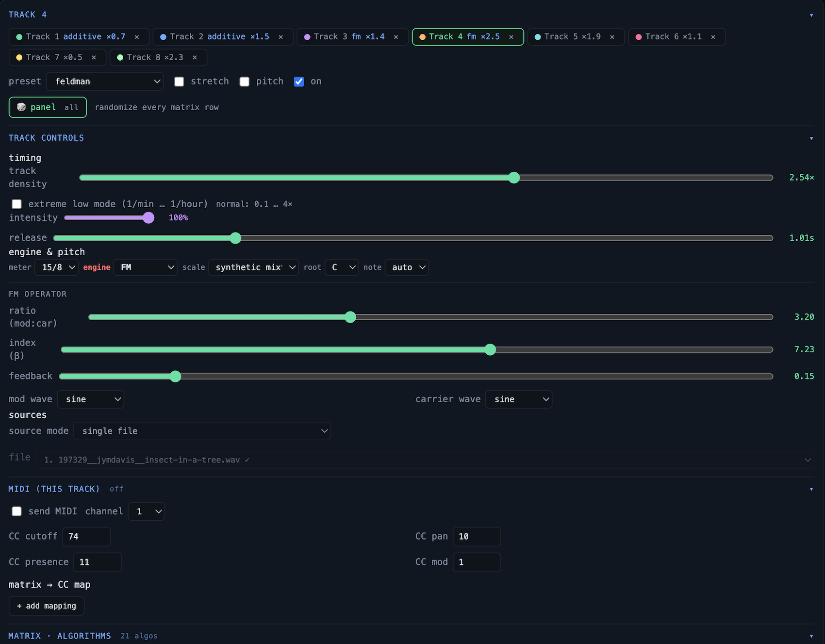Remove Track 6 with its × icon
The width and height of the screenshot is (825, 644).
tap(713, 37)
